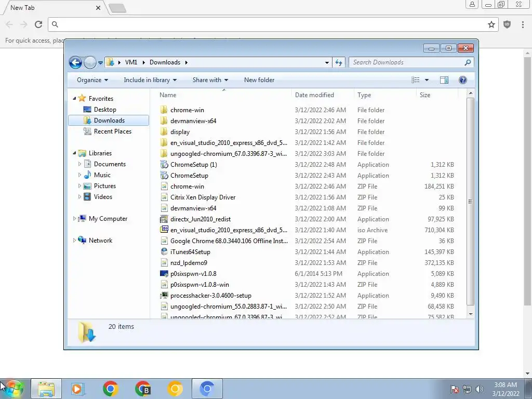Sort by the Type column header
The image size is (532, 399).
[x=385, y=95]
